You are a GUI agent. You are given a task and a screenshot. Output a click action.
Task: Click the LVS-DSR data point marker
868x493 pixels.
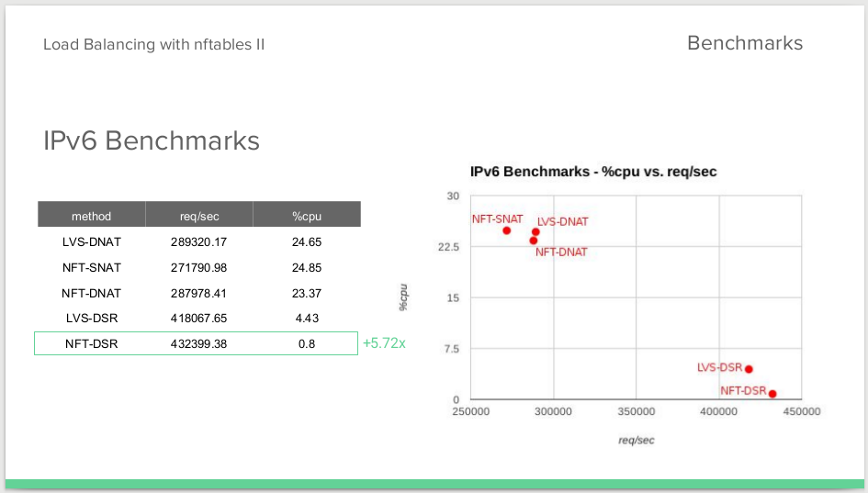point(749,369)
